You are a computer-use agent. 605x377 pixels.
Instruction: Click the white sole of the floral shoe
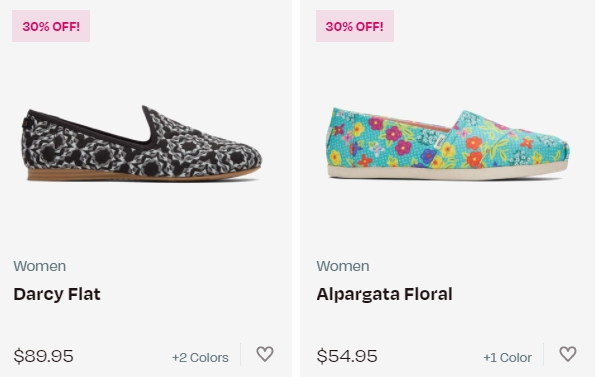[x=448, y=172]
